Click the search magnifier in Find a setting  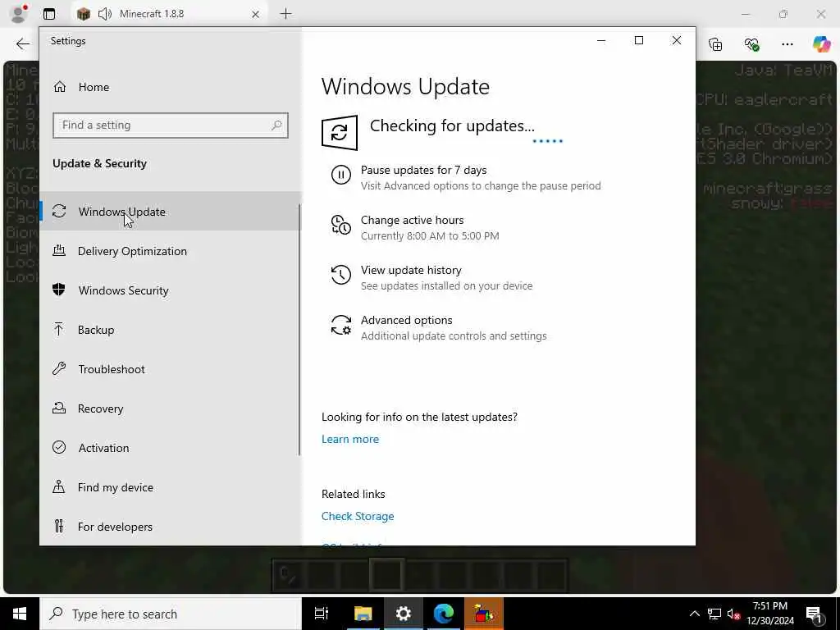pos(276,126)
